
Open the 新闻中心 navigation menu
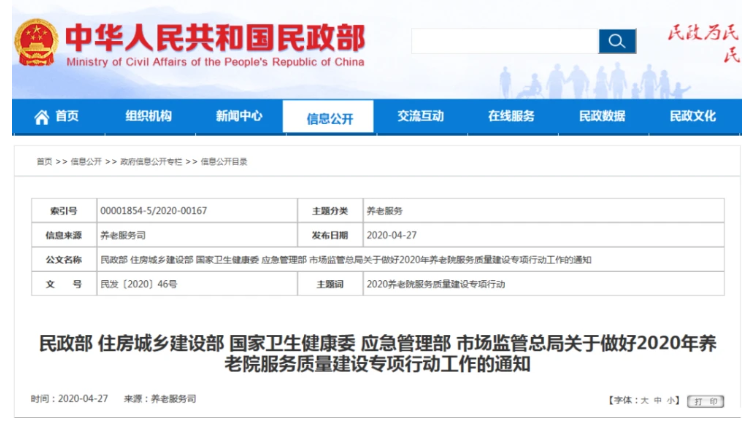[x=239, y=116]
